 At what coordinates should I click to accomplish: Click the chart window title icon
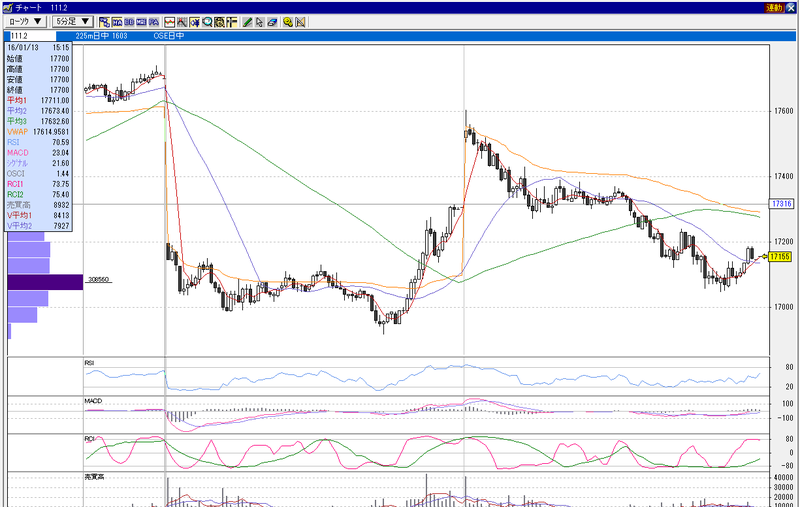tap(7, 7)
